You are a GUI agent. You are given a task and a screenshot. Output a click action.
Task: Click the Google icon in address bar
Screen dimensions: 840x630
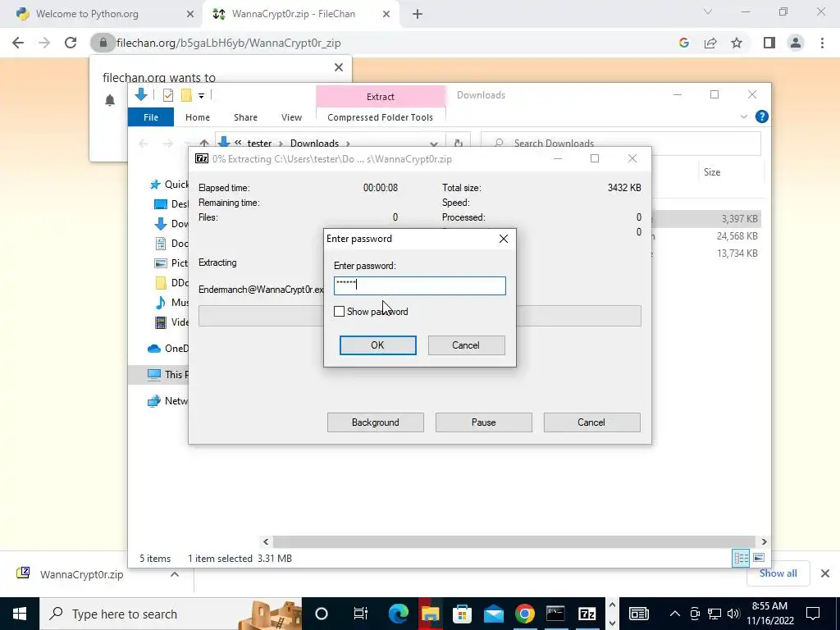683,43
